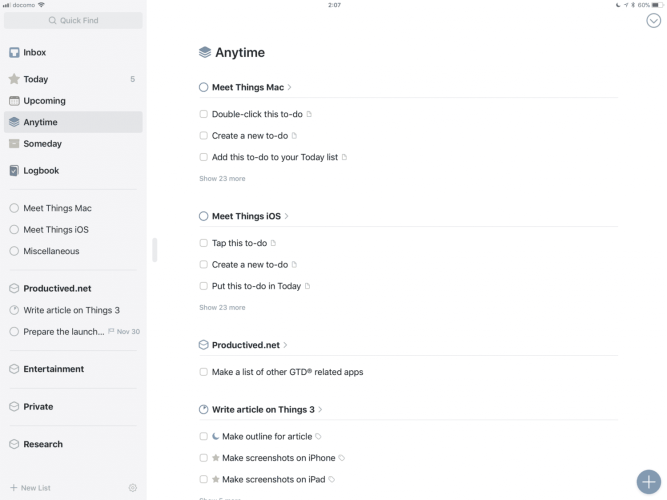
Task: Go to Upcoming list
Action: coord(73,101)
